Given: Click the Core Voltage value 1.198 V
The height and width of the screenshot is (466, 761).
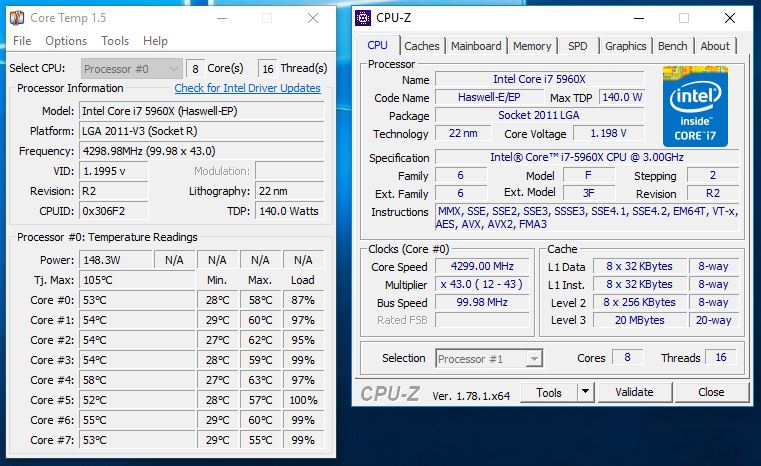Looking at the screenshot, I should (609, 133).
